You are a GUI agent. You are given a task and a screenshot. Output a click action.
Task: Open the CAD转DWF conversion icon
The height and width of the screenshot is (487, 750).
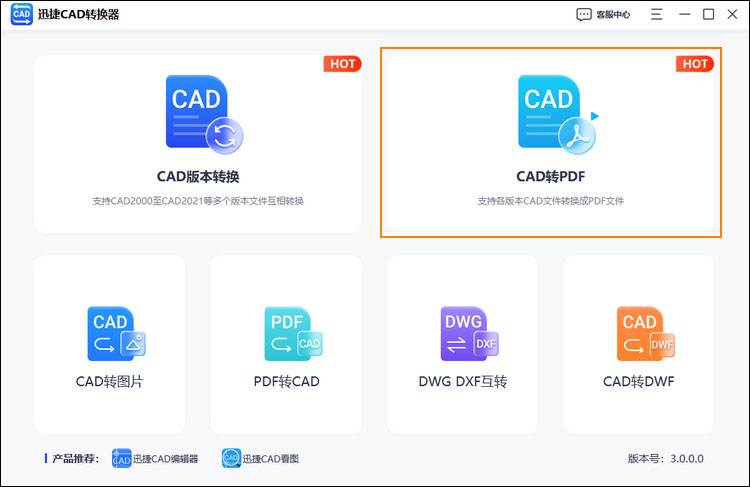[x=646, y=333]
